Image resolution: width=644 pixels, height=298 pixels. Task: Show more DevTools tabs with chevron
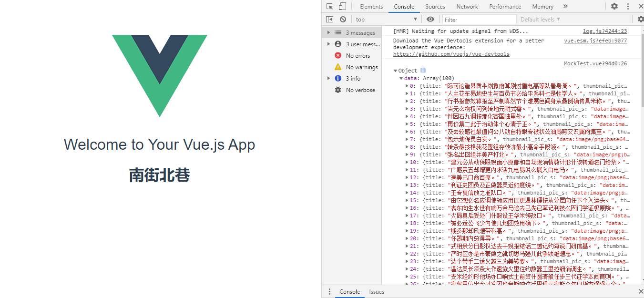565,6
